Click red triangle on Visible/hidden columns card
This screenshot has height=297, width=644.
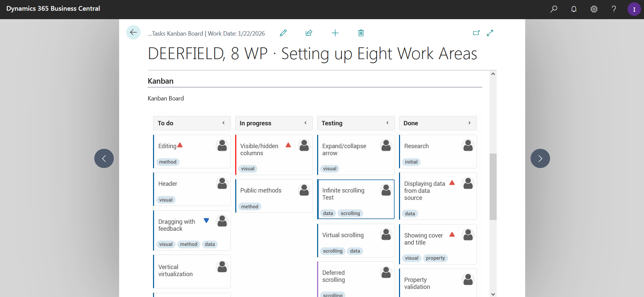click(288, 145)
